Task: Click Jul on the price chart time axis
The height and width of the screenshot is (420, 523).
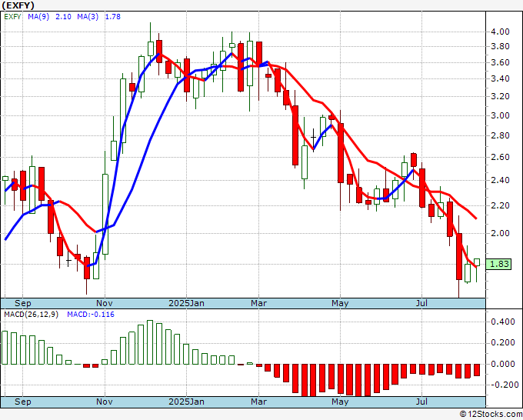Action: (x=422, y=303)
